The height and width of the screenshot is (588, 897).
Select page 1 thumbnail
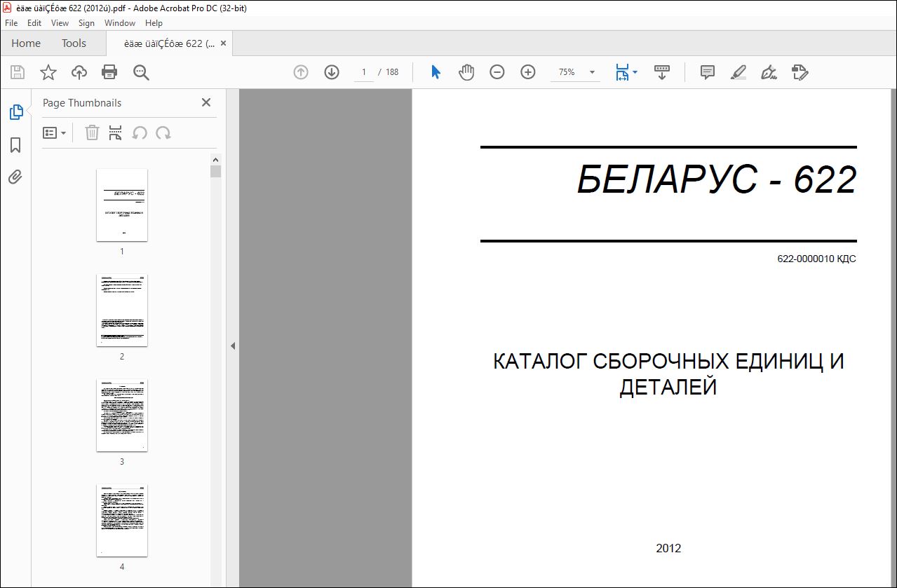click(122, 205)
